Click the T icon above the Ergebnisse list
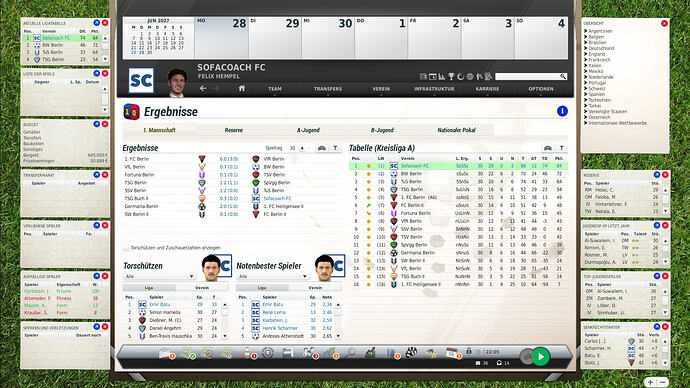 tap(335, 148)
